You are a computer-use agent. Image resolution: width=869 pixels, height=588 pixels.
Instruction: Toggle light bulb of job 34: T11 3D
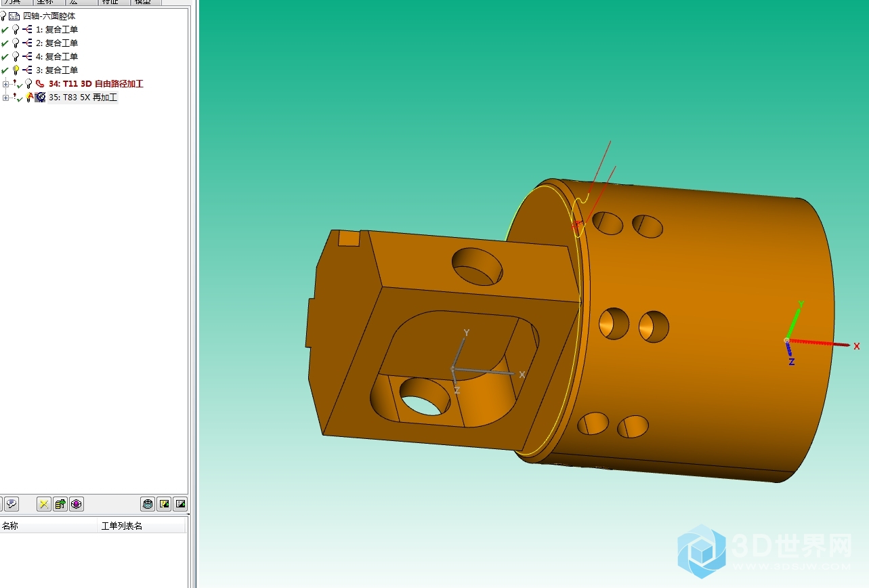[28, 83]
